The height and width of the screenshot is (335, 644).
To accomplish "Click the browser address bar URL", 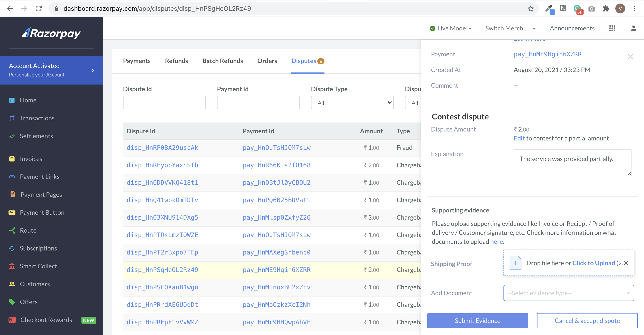I will pyautogui.click(x=157, y=9).
